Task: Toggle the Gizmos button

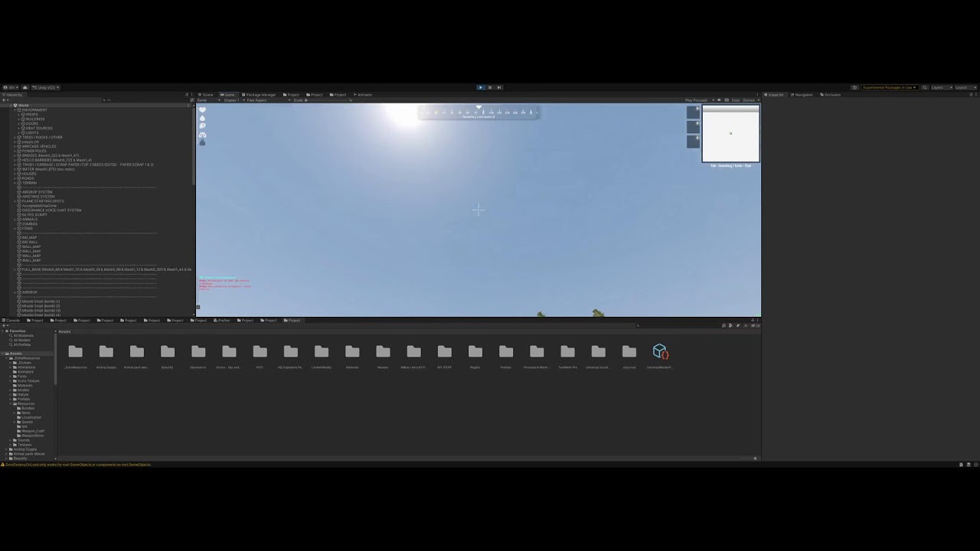Action: (748, 100)
